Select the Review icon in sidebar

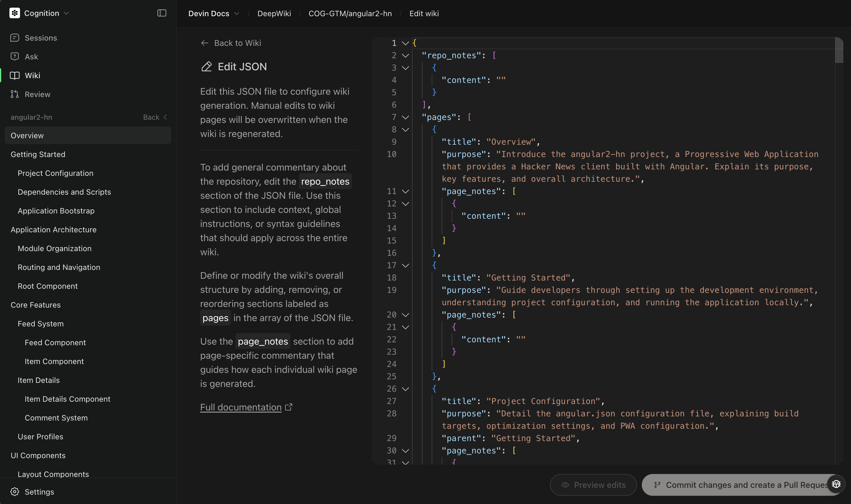pyautogui.click(x=14, y=94)
